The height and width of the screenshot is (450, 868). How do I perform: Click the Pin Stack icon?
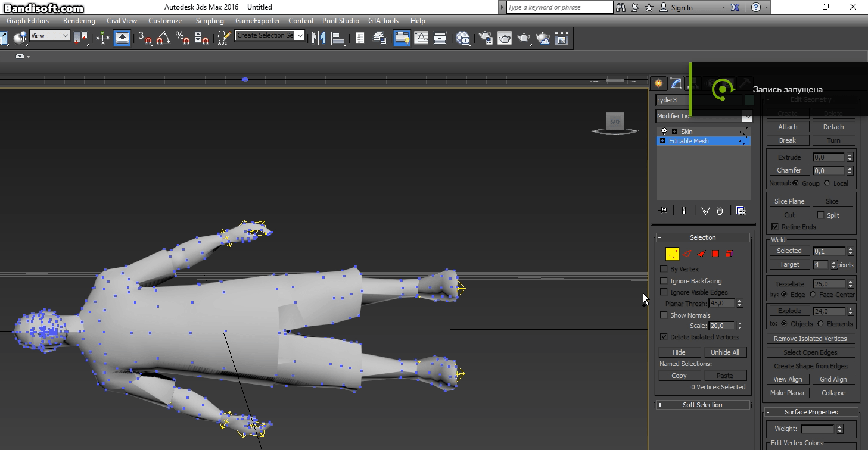point(662,211)
